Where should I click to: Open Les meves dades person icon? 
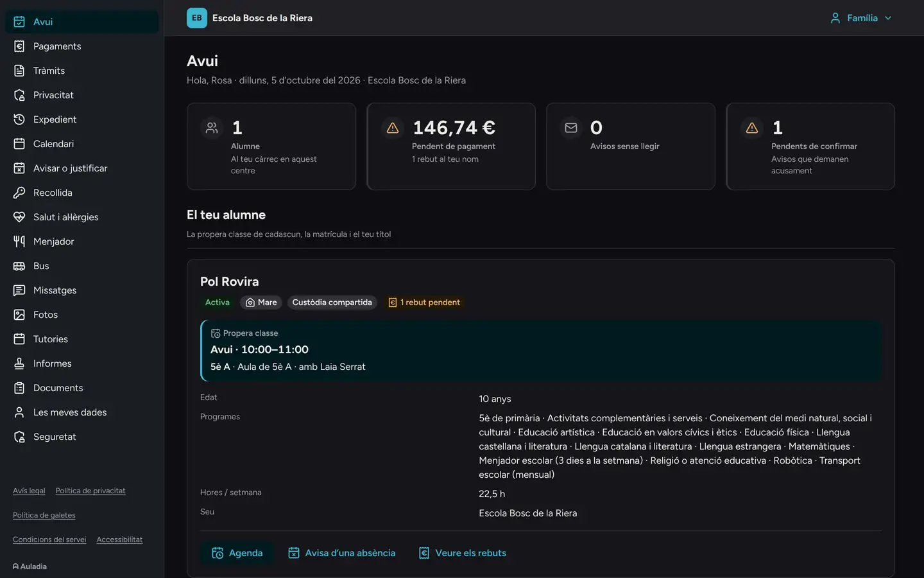tap(19, 412)
